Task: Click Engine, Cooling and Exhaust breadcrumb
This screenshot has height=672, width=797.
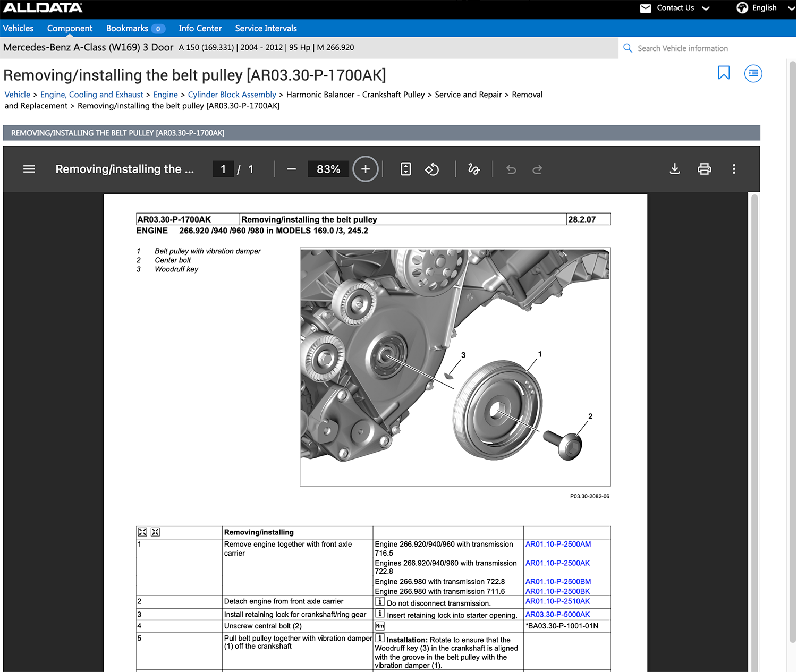Action: tap(92, 95)
